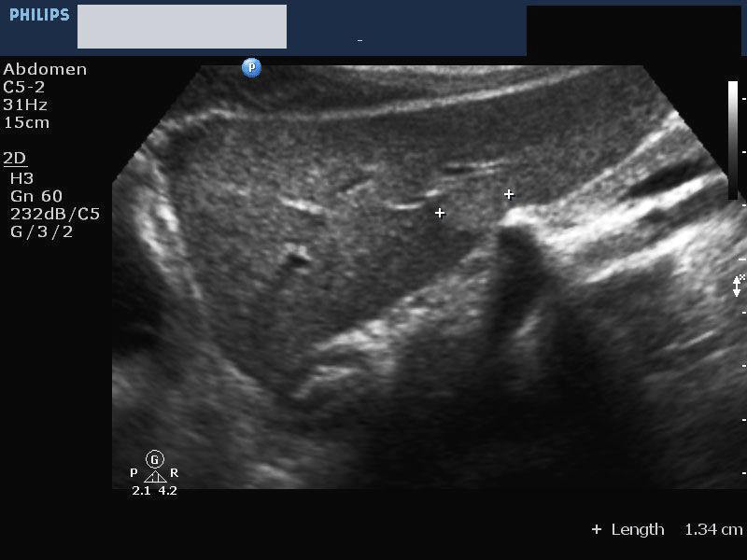The height and width of the screenshot is (560, 747).
Task: Select the right caliper cross marker
Action: 509,194
